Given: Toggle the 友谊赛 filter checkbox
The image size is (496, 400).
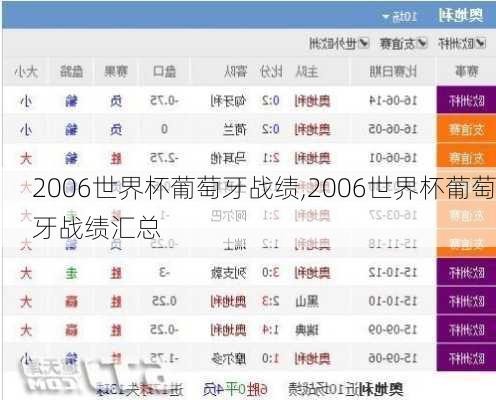Looking at the screenshot, I should 422,43.
